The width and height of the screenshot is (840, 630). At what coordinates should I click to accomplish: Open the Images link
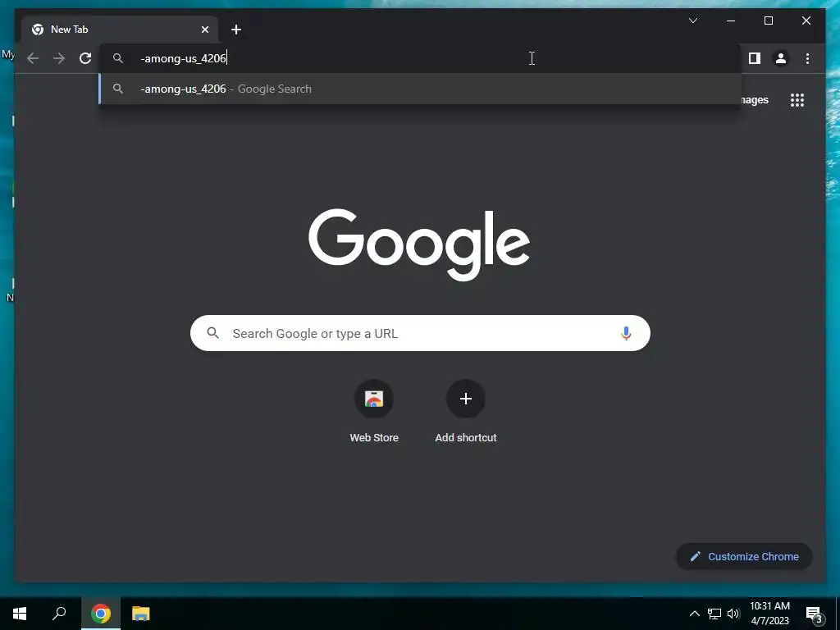click(756, 100)
